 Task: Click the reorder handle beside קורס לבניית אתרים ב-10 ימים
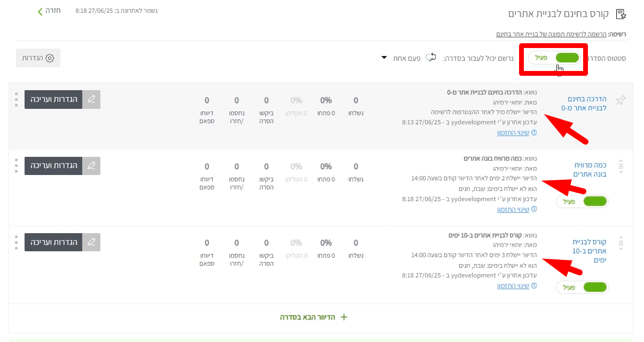pos(621,243)
